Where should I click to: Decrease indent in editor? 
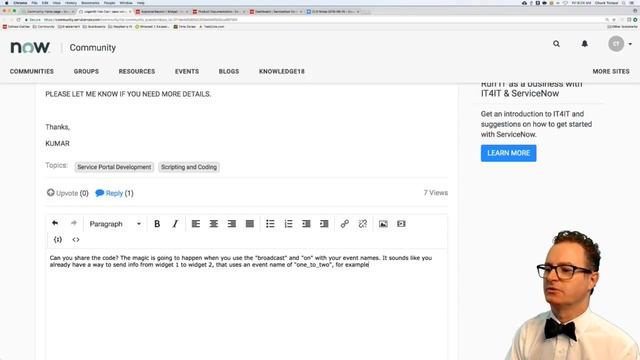pyautogui.click(x=306, y=224)
